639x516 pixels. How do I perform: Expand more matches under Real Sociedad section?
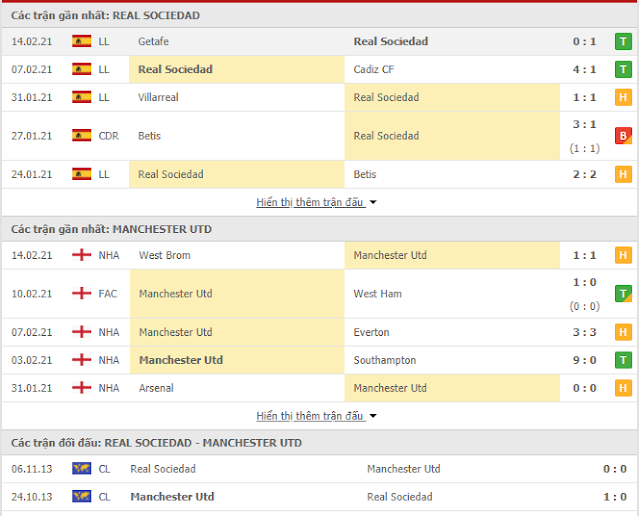coord(316,202)
